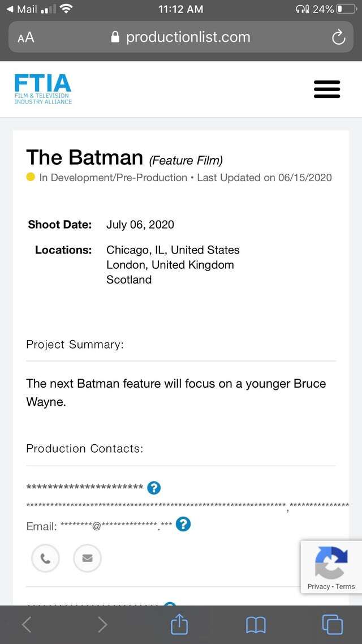Image resolution: width=362 pixels, height=644 pixels.
Task: Tap the share button in Safari toolbar
Action: (179, 624)
